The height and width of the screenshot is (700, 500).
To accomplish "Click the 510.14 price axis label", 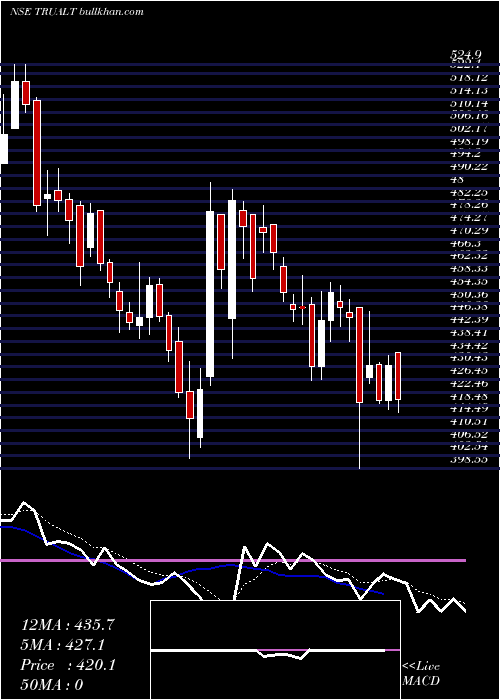I will [469, 103].
